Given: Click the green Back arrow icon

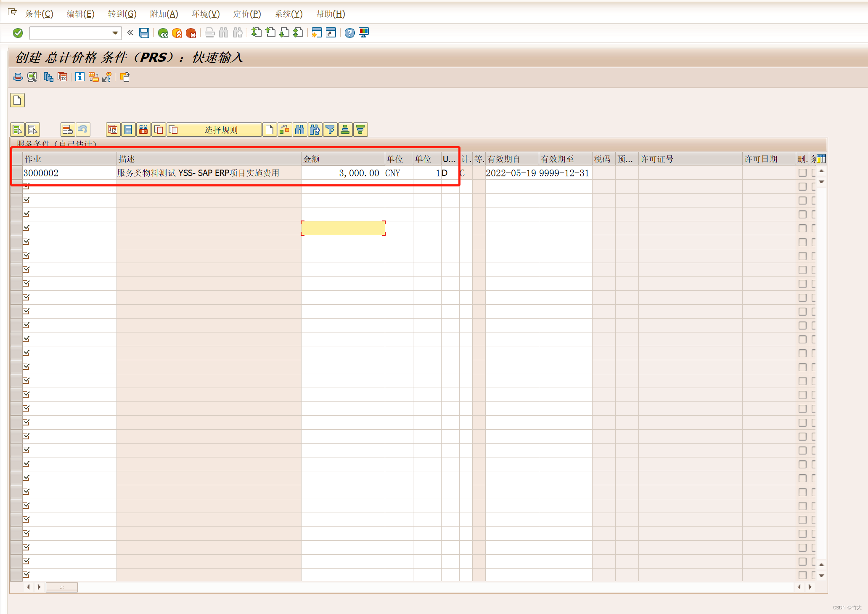Looking at the screenshot, I should click(163, 33).
